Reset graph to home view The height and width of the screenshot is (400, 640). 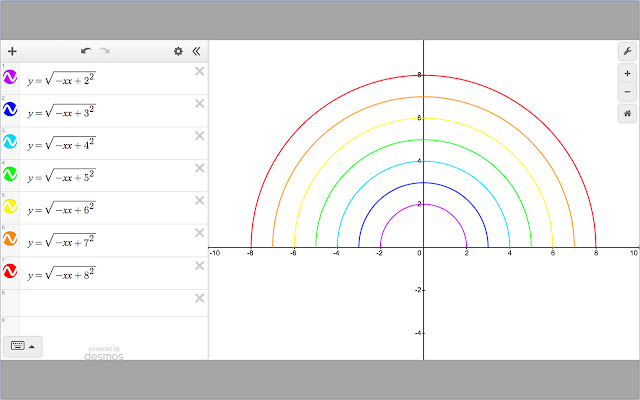tap(627, 113)
